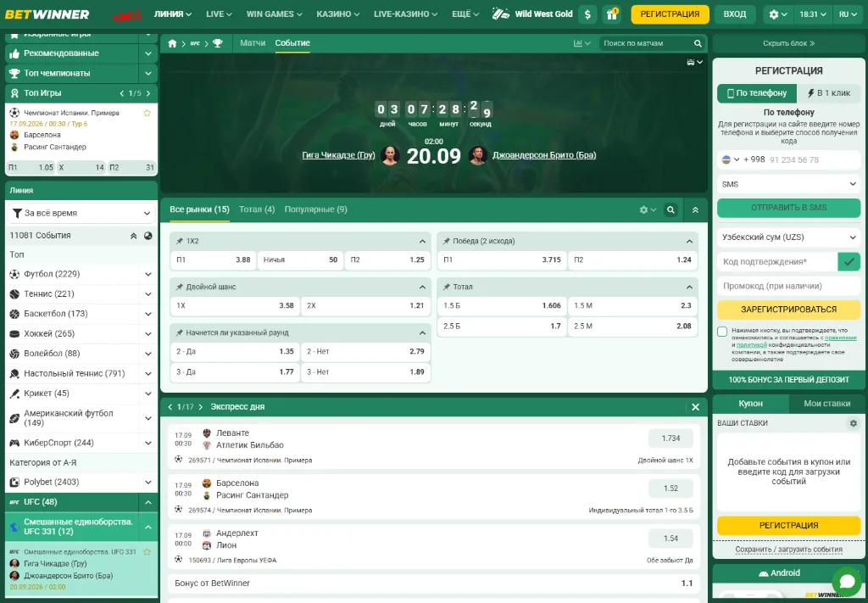
Task: Select Леванте express odds 1.734
Action: [x=670, y=438]
